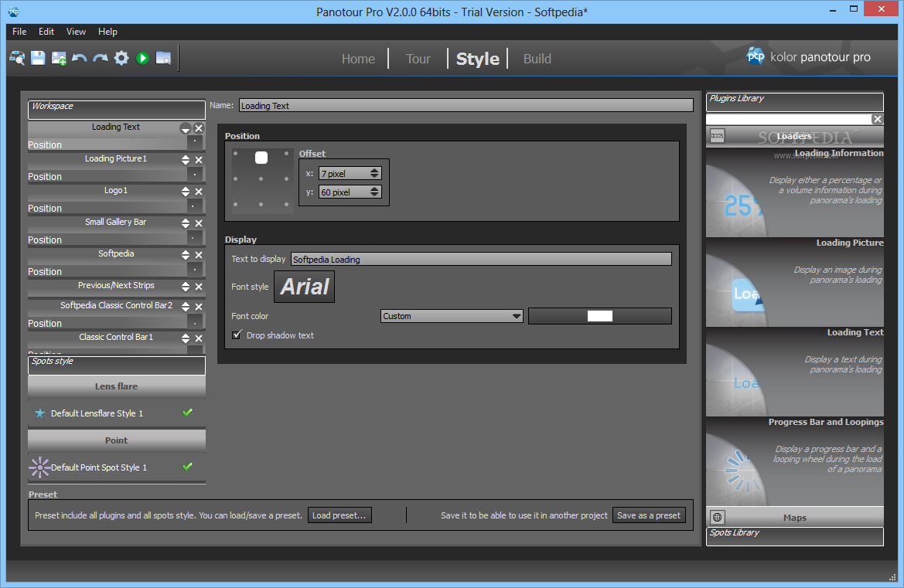
Task: Click the Save as a preset button
Action: click(649, 515)
